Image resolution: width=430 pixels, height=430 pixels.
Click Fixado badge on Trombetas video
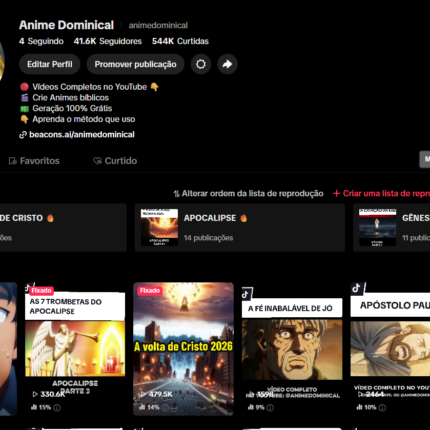[42, 291]
